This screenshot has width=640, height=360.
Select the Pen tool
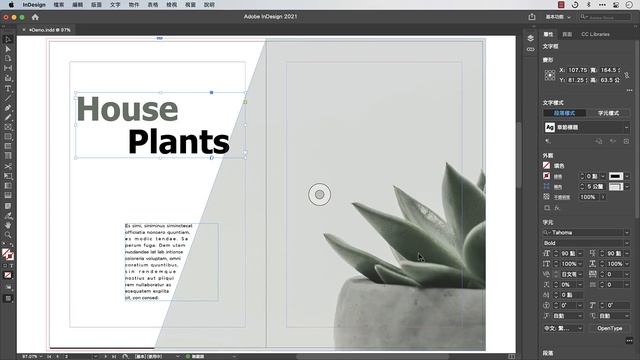tap(8, 108)
